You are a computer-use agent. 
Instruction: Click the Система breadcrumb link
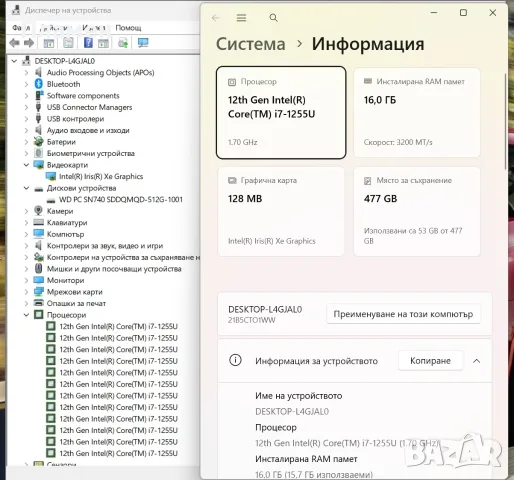251,44
